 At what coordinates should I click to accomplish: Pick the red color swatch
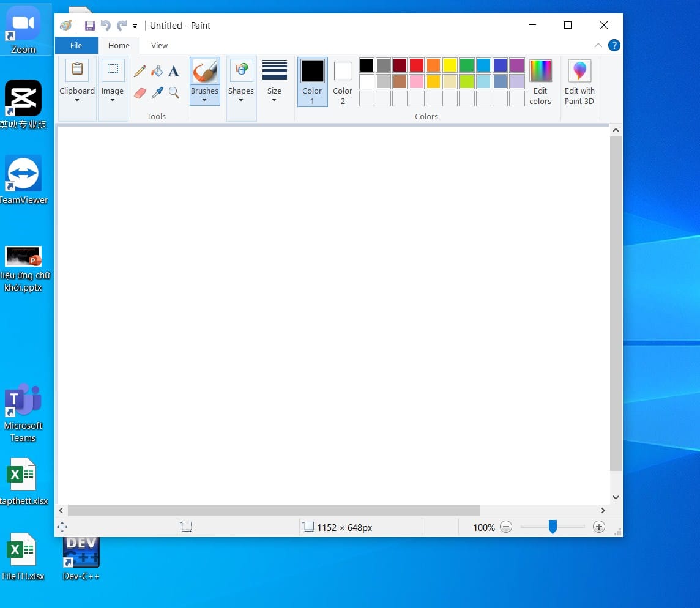417,65
